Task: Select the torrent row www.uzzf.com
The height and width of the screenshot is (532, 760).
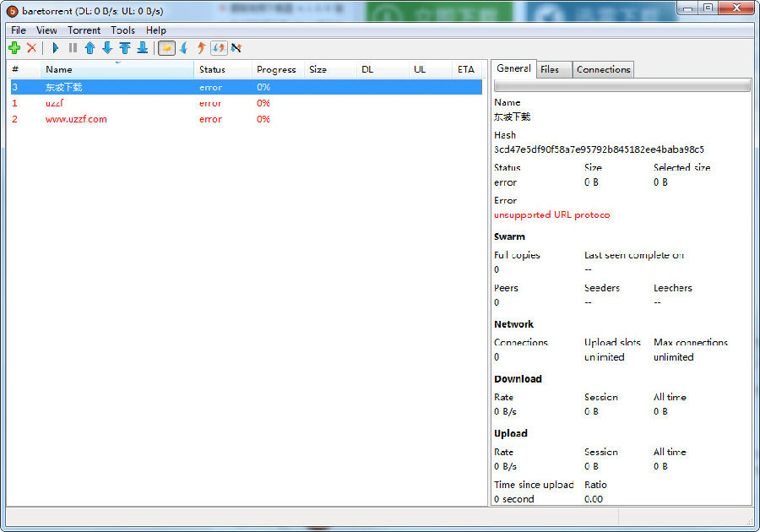Action: click(x=247, y=119)
